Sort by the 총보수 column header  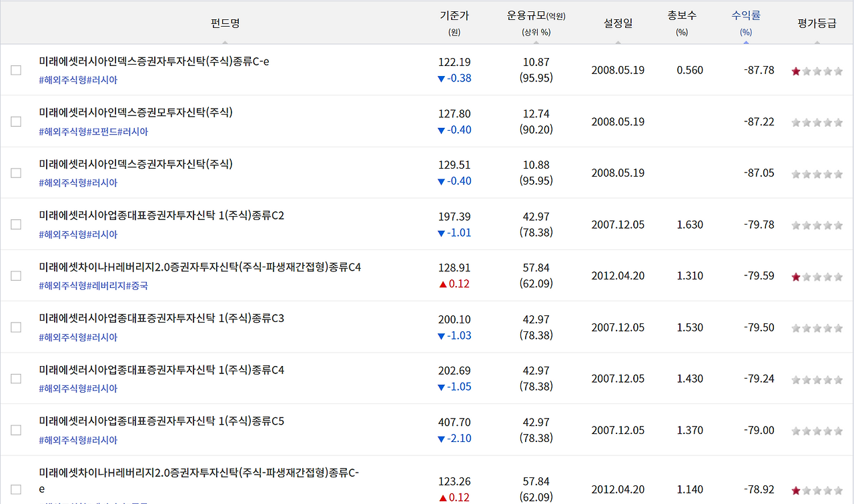pos(682,16)
